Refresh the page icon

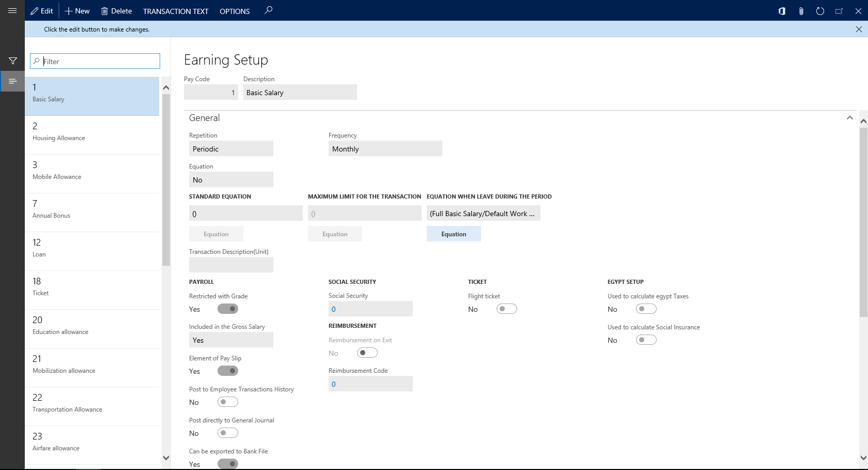820,11
